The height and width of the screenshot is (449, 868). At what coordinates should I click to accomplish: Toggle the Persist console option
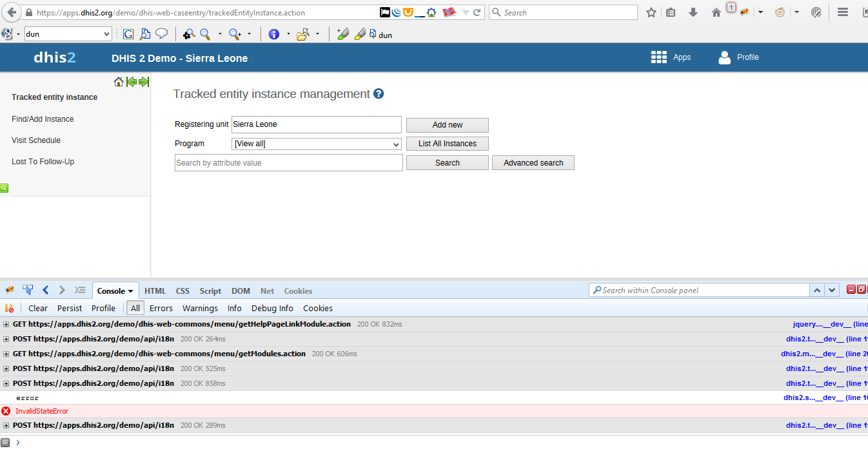(x=70, y=309)
